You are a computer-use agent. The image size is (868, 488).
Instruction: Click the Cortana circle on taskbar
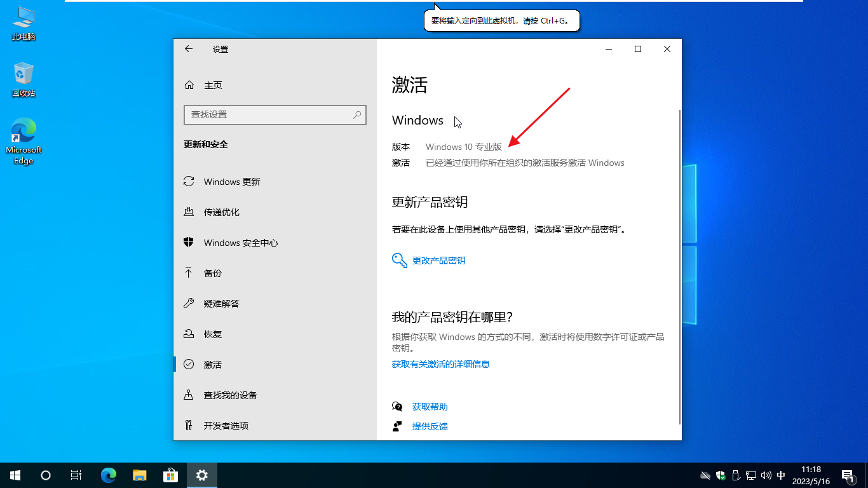46,475
